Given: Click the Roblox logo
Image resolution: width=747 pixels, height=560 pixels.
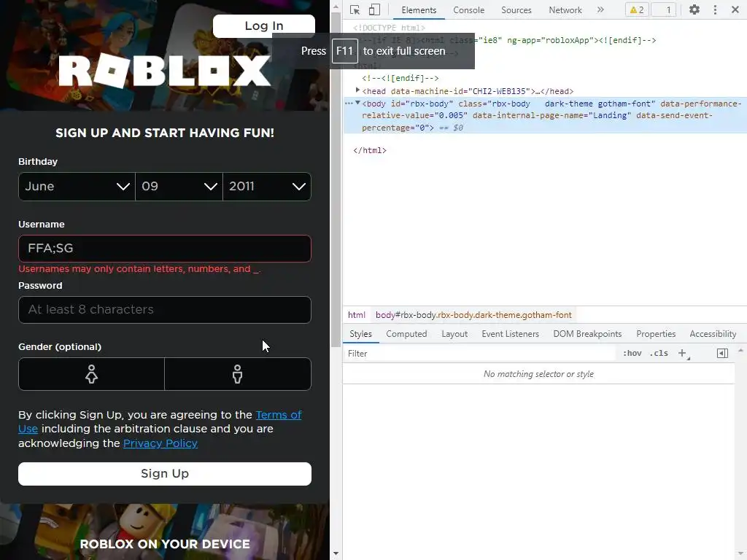Looking at the screenshot, I should tap(165, 71).
